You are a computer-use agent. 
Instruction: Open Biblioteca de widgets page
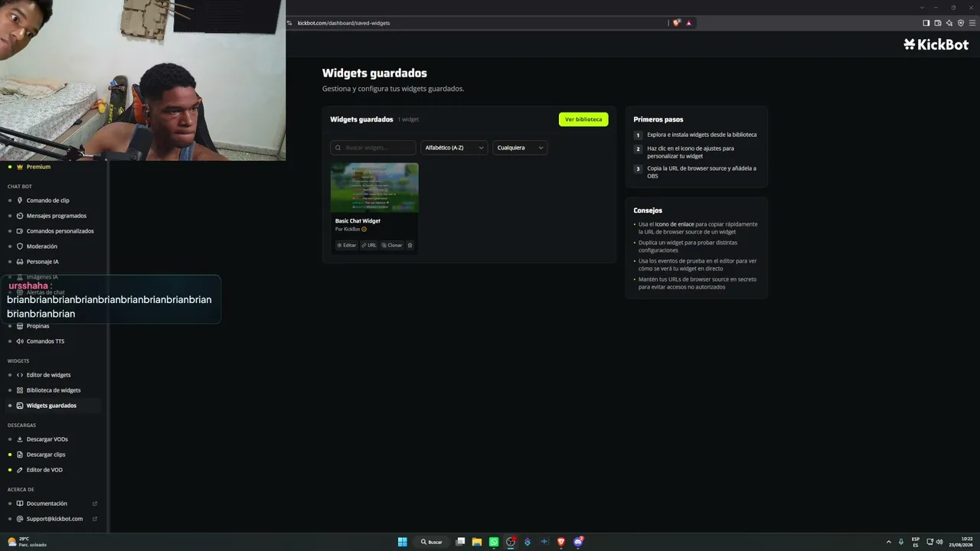pyautogui.click(x=52, y=390)
